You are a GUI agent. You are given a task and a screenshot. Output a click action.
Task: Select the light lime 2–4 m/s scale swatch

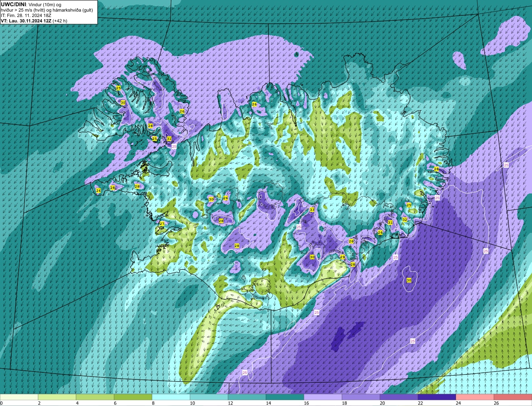(57, 397)
